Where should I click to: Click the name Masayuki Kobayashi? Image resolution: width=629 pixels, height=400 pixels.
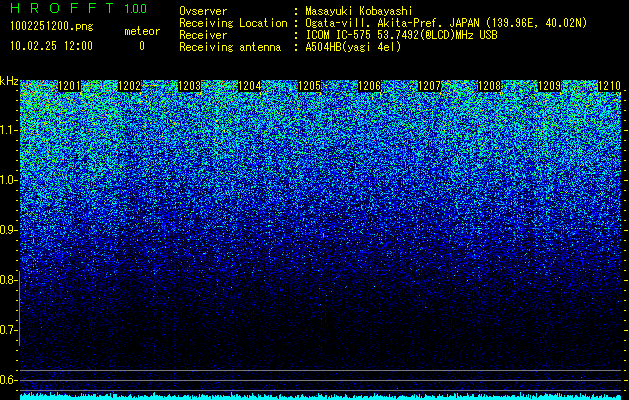tap(359, 11)
